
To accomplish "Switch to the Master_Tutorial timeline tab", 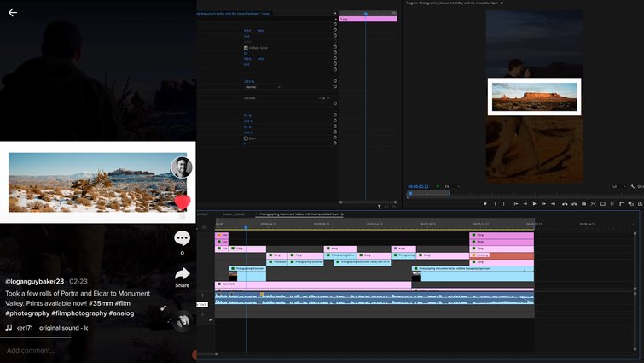I will tap(232, 214).
